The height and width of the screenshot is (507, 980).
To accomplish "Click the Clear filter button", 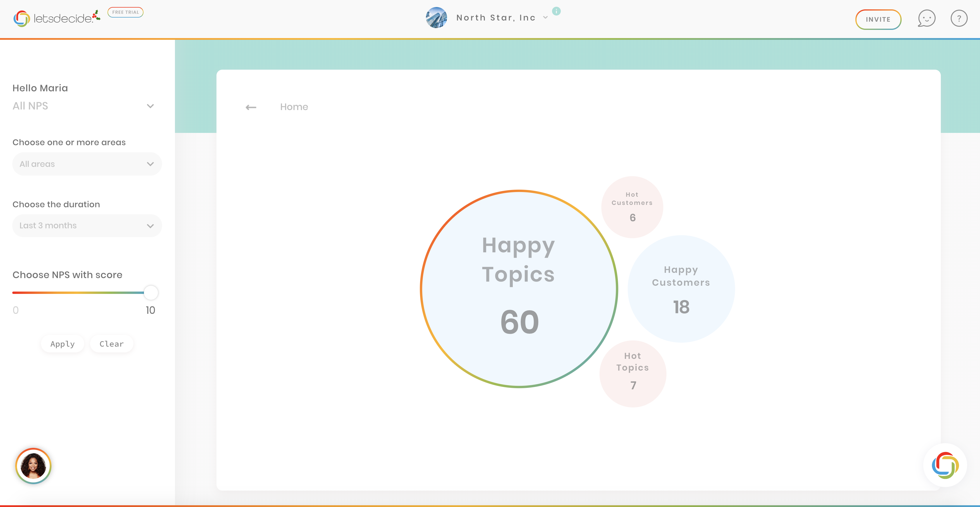I will point(111,344).
